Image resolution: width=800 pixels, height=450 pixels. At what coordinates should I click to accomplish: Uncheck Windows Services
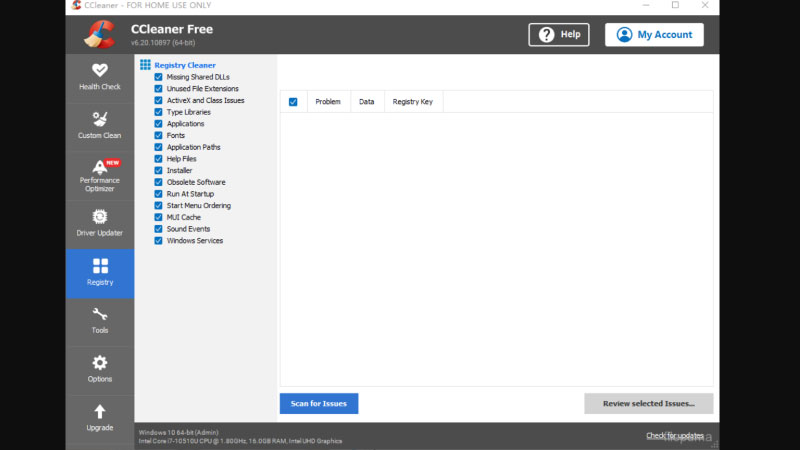158,241
